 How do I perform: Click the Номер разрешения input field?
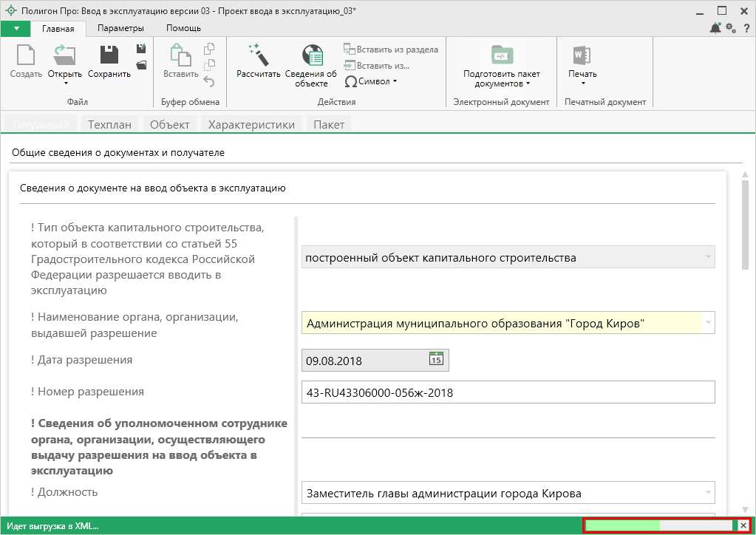pyautogui.click(x=508, y=392)
